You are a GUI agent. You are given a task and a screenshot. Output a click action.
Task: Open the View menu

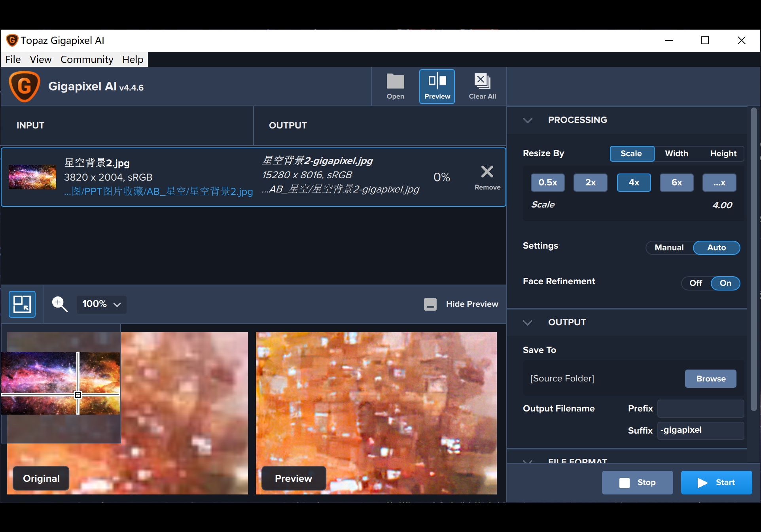pyautogui.click(x=41, y=59)
